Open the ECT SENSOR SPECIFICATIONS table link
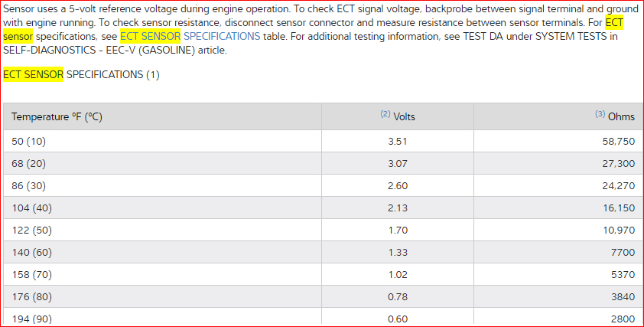Image resolution: width=644 pixels, height=327 pixels. 190,36
